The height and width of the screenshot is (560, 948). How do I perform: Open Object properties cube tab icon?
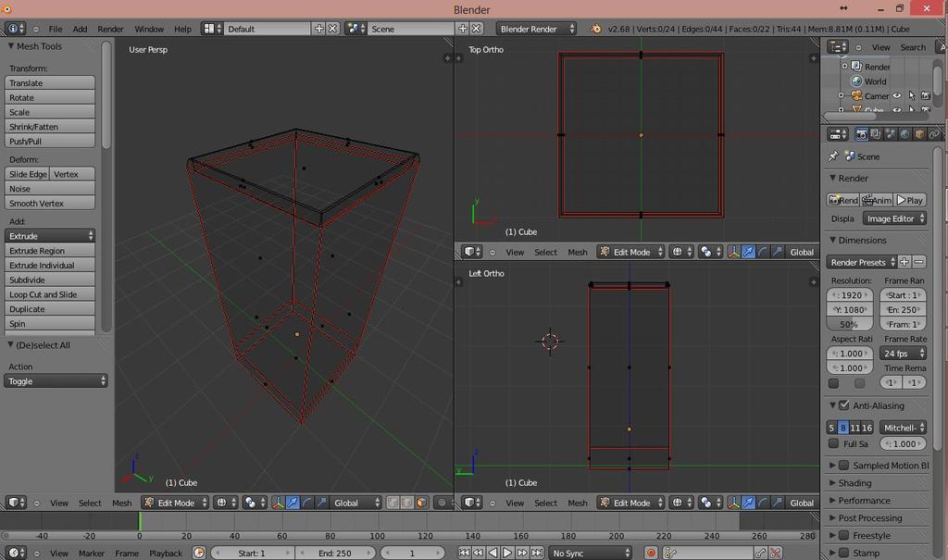[x=919, y=133]
